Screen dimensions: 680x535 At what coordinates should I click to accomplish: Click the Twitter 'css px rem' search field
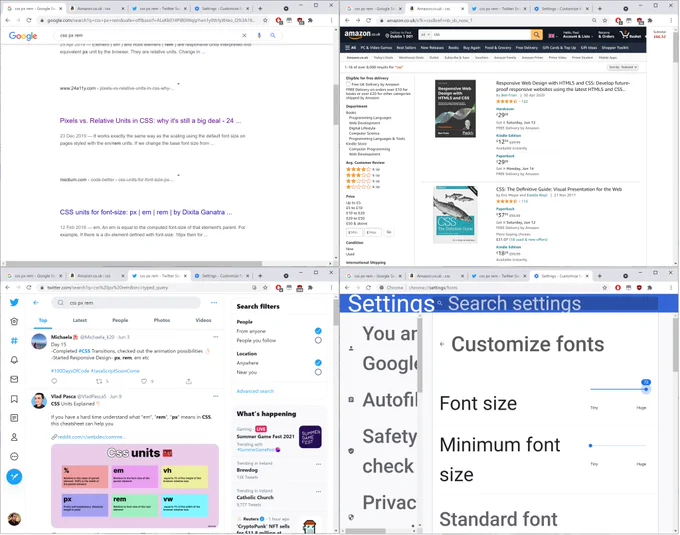click(x=126, y=303)
